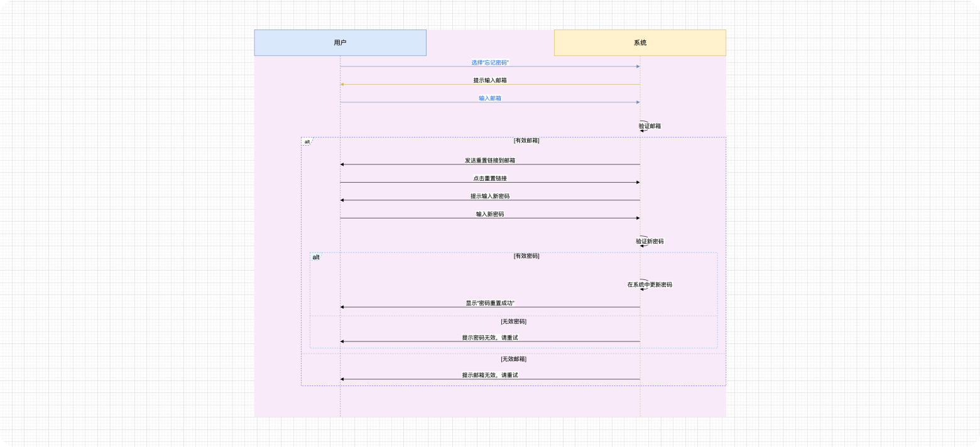Click the 提示输入新密码 message label
980x447 pixels.
coord(490,197)
